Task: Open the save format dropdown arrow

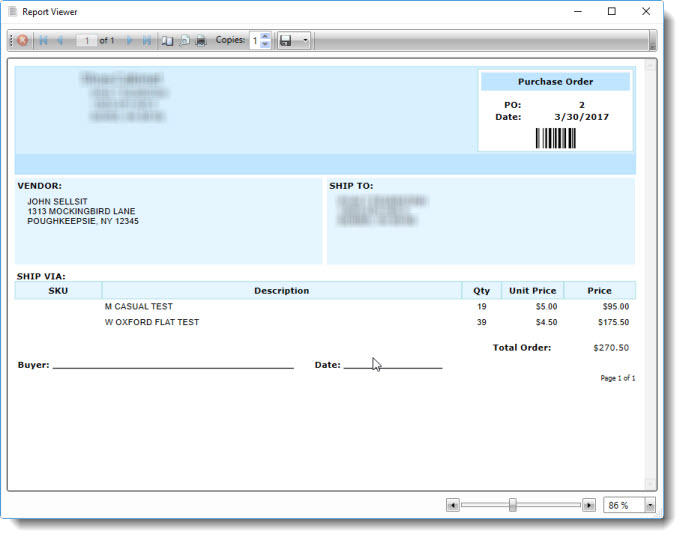Action: [x=305, y=41]
